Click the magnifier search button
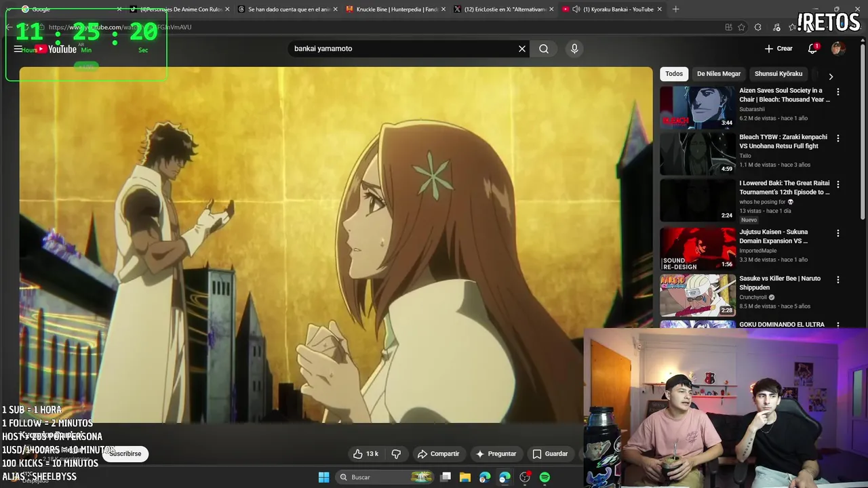 544,49
